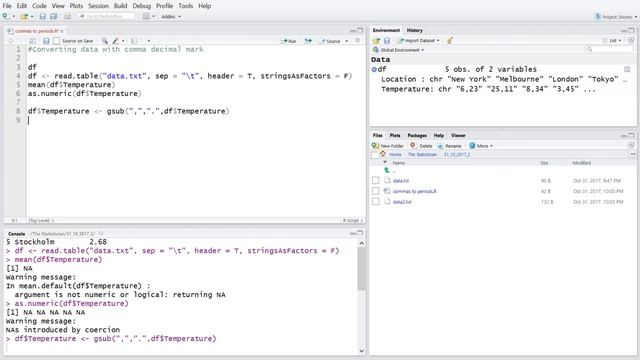Click the workspace panes grid icon

pyautogui.click(x=146, y=16)
